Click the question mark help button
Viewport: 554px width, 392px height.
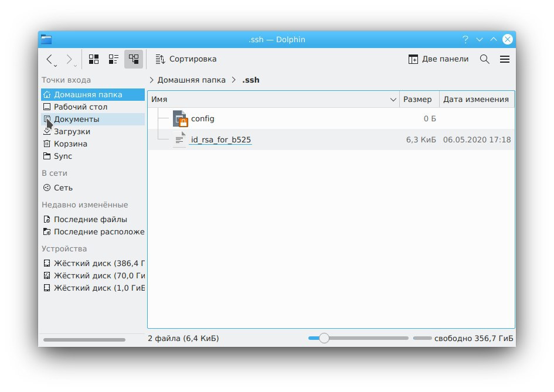point(465,39)
